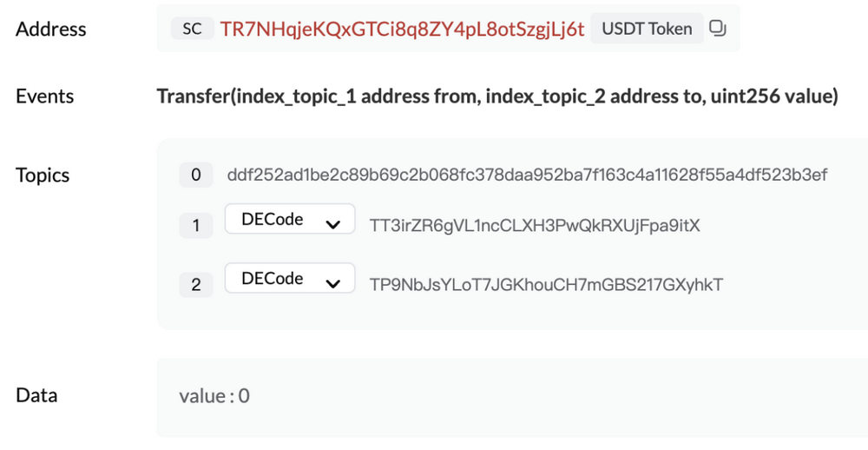Click the value : 0 data field

coord(214,396)
